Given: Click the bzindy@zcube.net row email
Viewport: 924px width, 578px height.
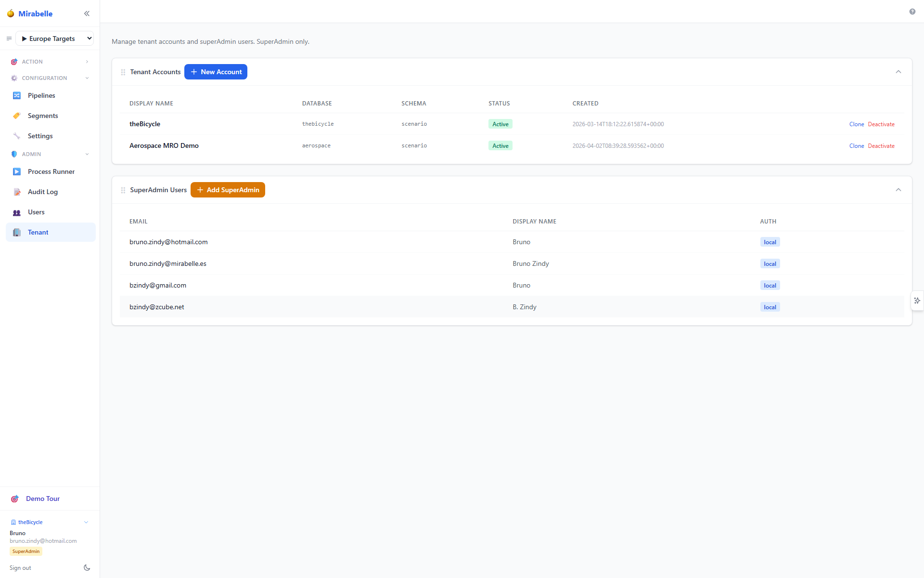Looking at the screenshot, I should [157, 307].
